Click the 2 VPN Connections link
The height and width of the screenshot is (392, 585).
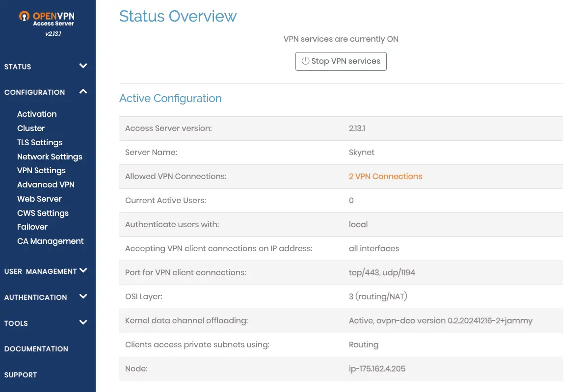pos(385,176)
